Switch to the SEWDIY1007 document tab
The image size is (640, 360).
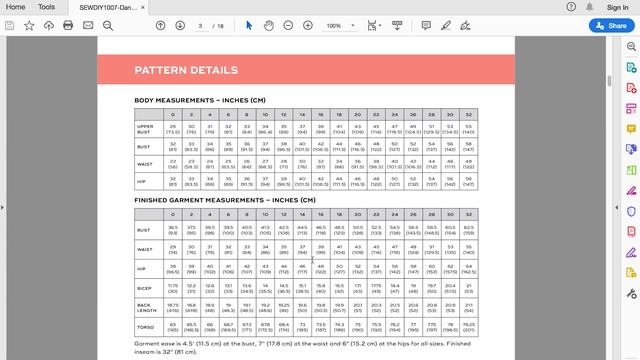[107, 7]
